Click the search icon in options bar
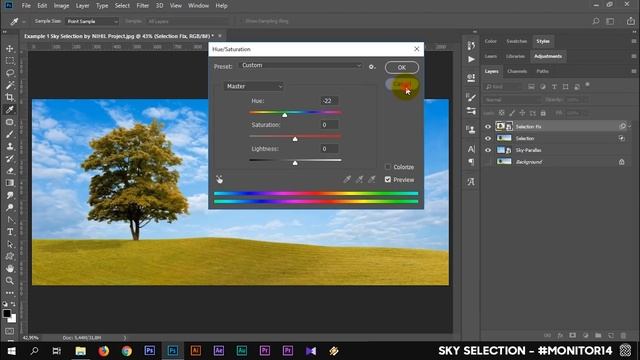 coord(596,21)
